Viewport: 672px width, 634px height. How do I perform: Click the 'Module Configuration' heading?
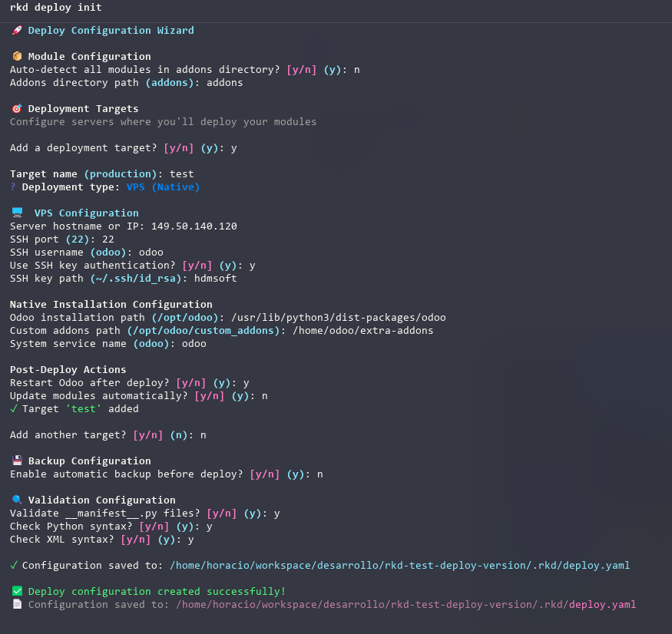(x=90, y=57)
